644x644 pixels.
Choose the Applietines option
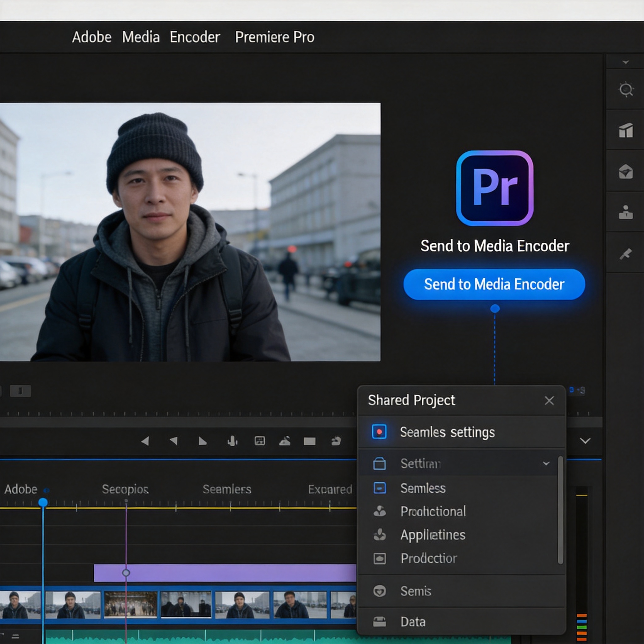tap(433, 535)
